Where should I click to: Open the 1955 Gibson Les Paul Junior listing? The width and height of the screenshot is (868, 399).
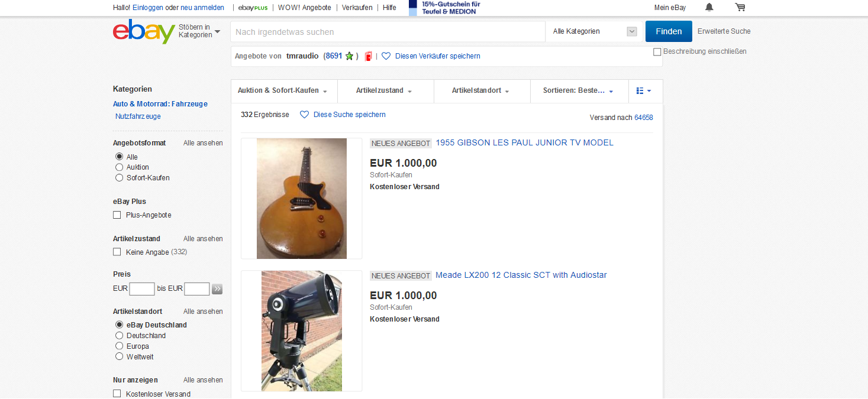(524, 142)
